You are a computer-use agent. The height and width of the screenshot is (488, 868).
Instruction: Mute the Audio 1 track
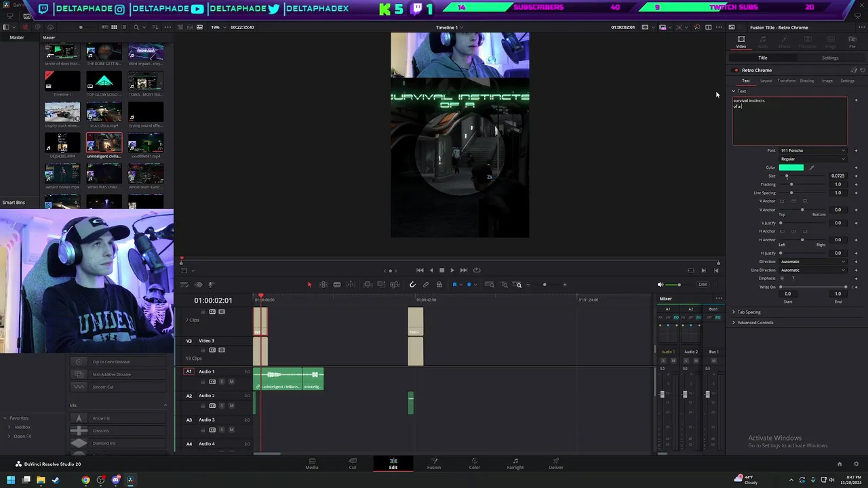coord(231,382)
